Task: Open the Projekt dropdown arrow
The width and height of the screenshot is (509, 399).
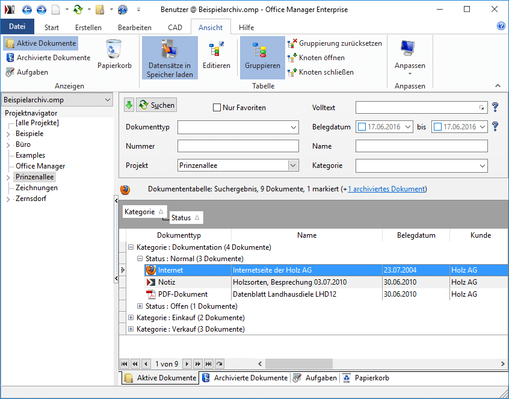Action: tap(293, 165)
